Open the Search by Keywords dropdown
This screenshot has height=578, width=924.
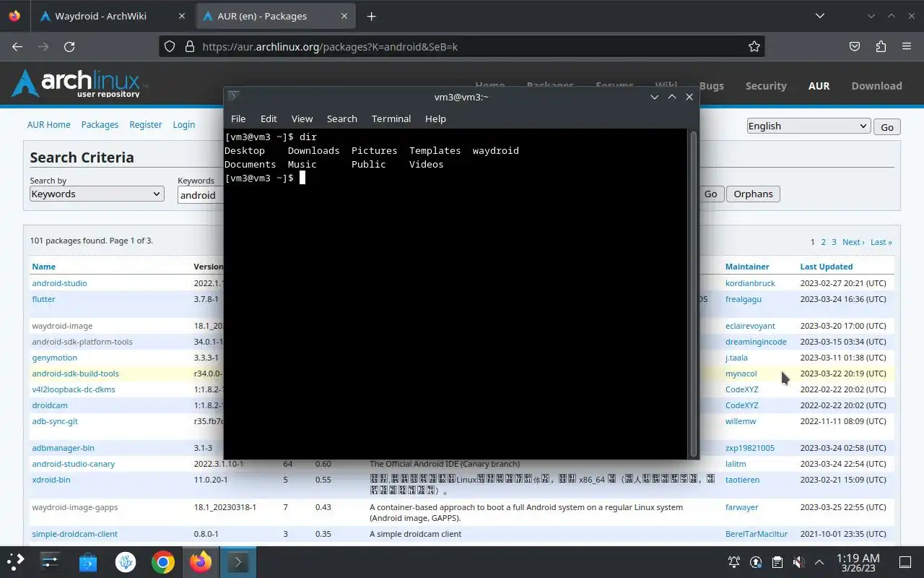(96, 194)
